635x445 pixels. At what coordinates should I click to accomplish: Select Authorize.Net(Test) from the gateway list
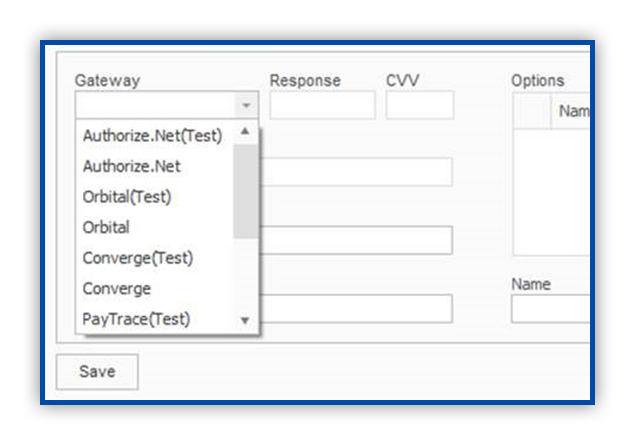(x=153, y=136)
